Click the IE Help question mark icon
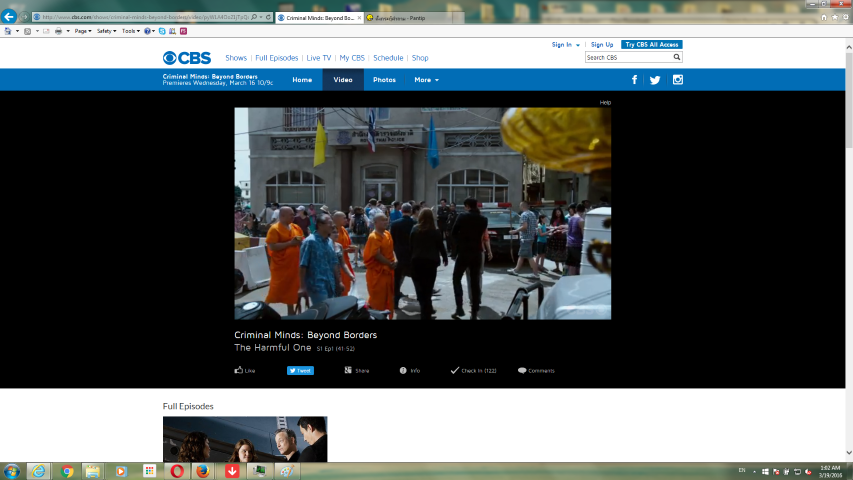Image resolution: width=853 pixels, height=480 pixels. point(147,31)
